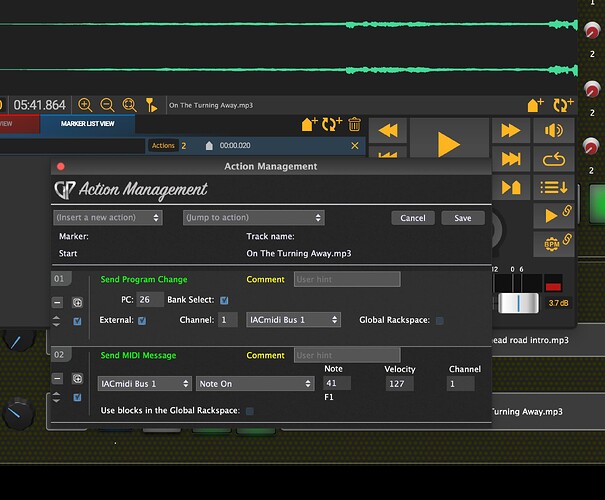Zoom out of the waveform
This screenshot has width=605, height=500.
pos(107,105)
